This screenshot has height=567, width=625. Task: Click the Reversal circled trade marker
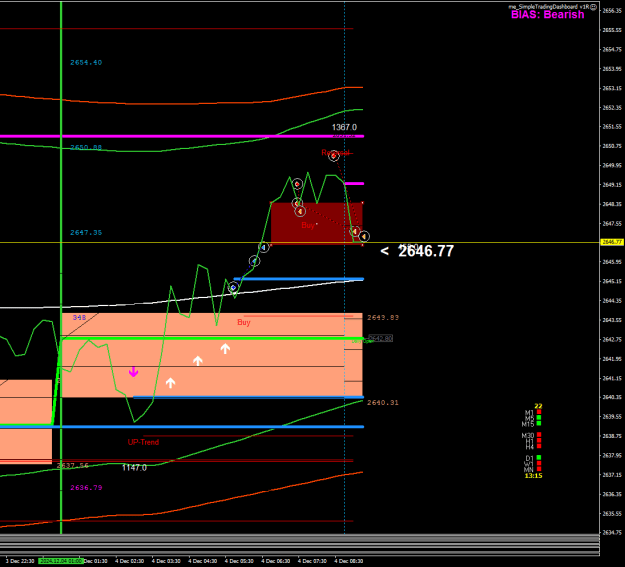pyautogui.click(x=334, y=156)
